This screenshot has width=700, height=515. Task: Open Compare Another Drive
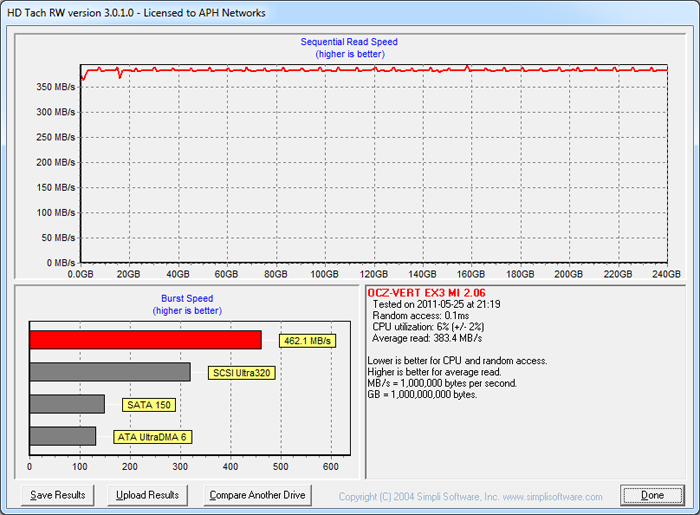coord(257,495)
